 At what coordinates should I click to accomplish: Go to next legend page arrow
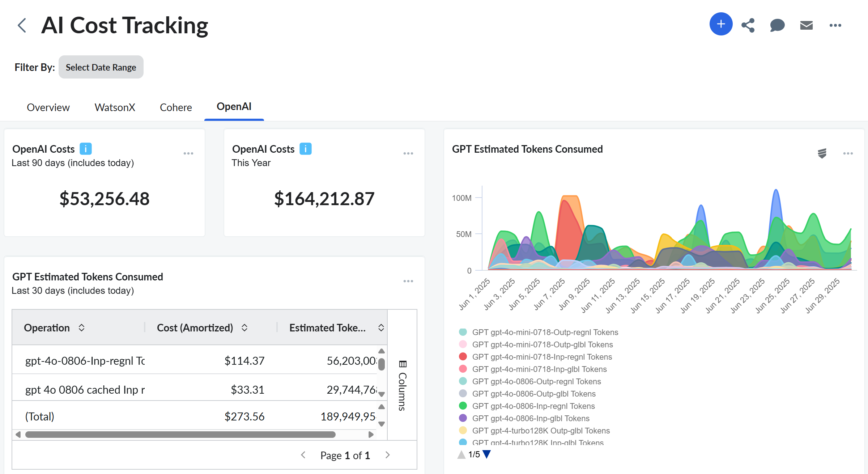[x=487, y=454]
